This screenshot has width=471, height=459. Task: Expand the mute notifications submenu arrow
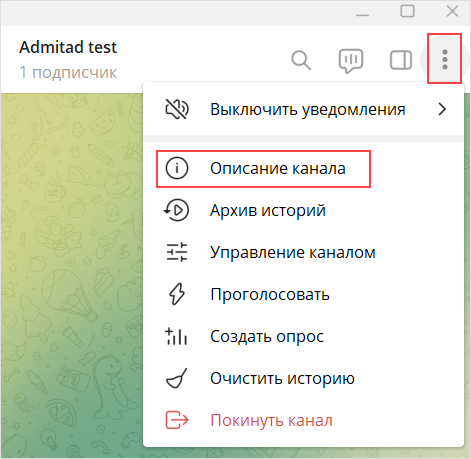pyautogui.click(x=442, y=109)
